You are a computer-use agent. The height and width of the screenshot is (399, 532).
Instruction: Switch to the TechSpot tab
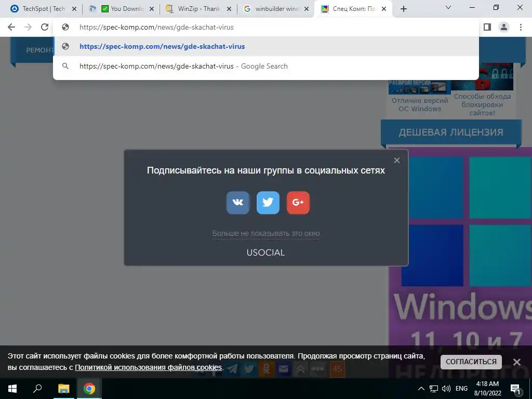pyautogui.click(x=44, y=9)
